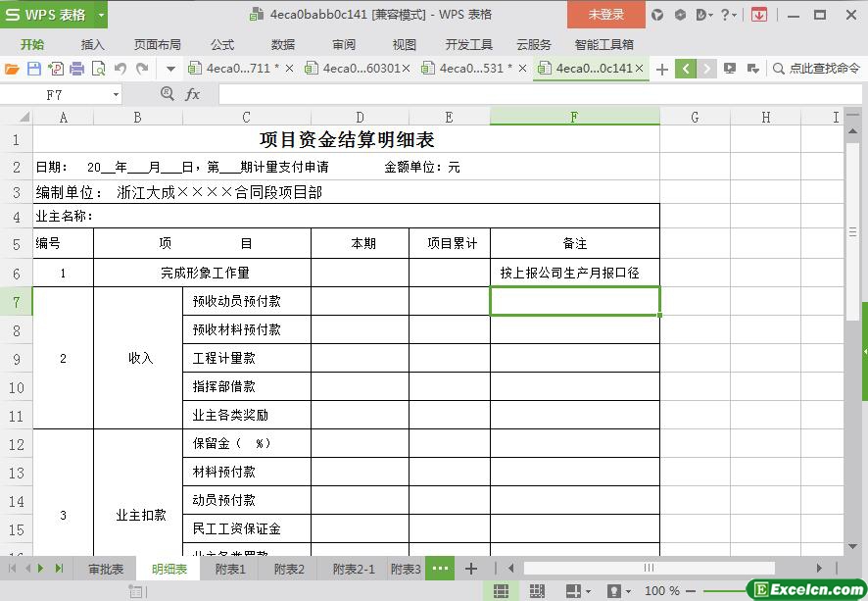The width and height of the screenshot is (868, 601).
Task: Click the 100 % zoom level
Action: point(661,591)
